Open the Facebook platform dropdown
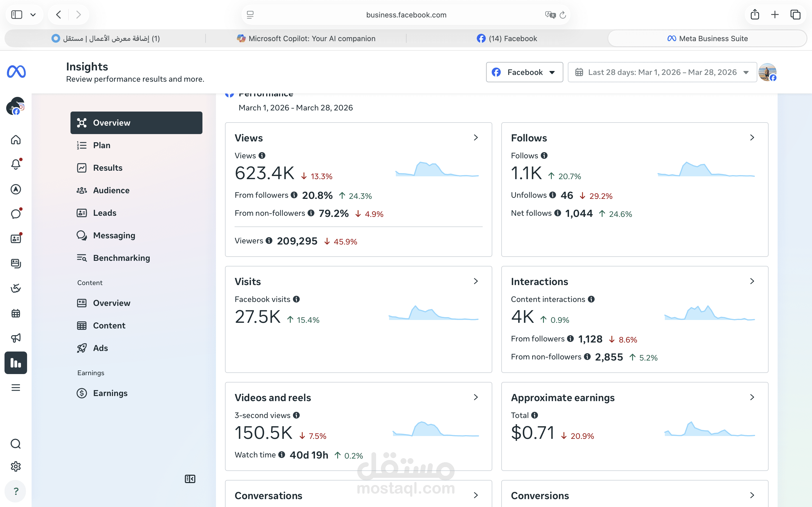Viewport: 812px width, 507px height. [x=524, y=72]
